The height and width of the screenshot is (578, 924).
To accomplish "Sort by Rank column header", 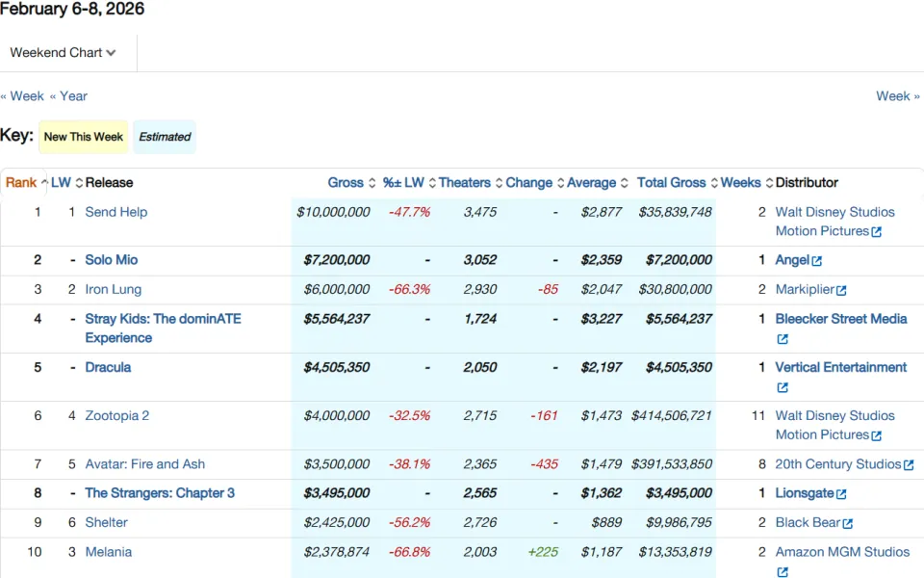I will point(27,183).
